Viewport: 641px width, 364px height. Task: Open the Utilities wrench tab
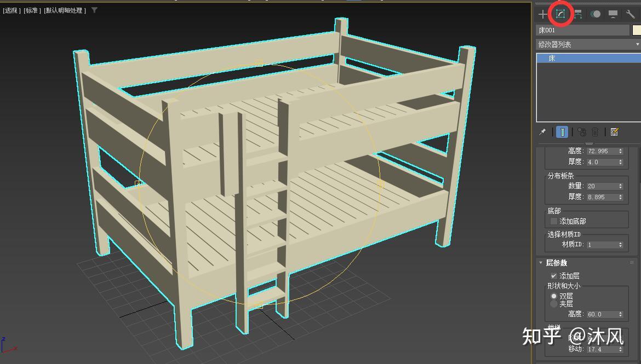pyautogui.click(x=630, y=14)
